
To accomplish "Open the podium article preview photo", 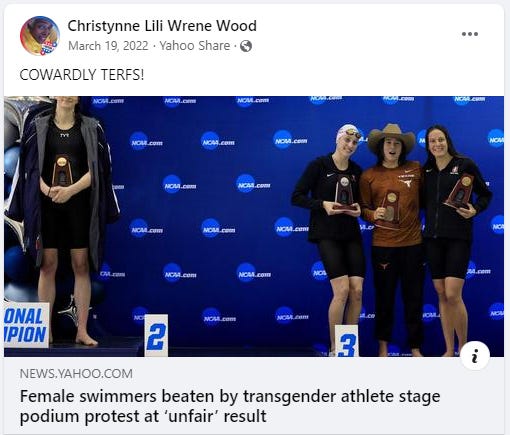I will (x=254, y=226).
